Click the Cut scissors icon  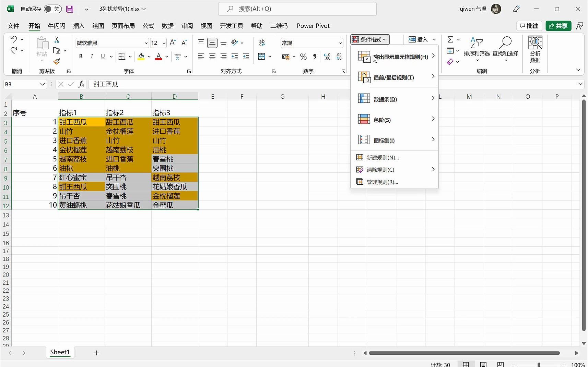point(57,40)
